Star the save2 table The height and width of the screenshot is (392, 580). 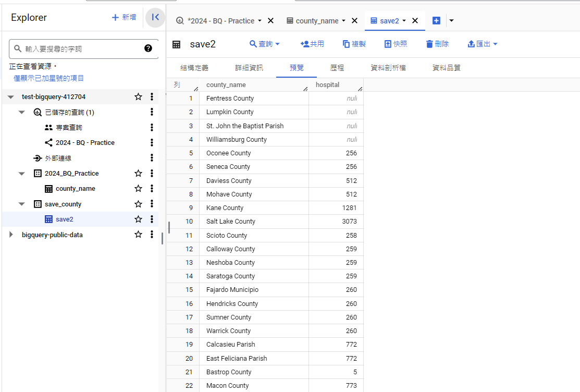(138, 219)
